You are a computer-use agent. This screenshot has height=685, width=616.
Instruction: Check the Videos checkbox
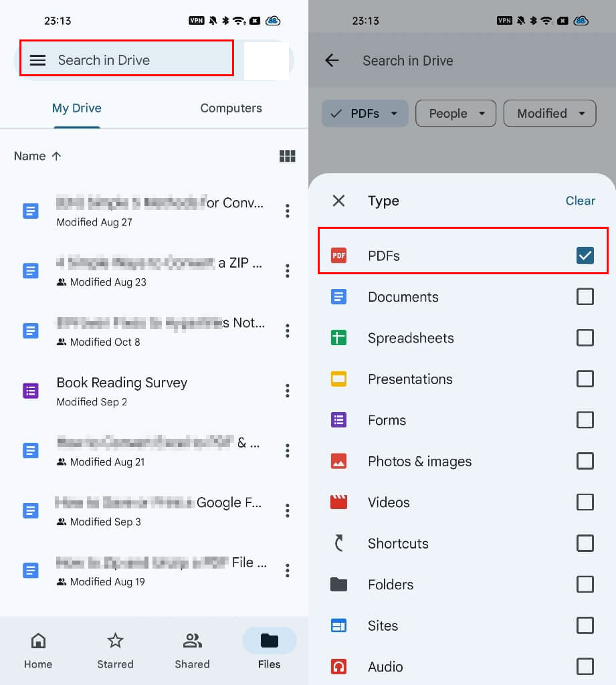click(585, 502)
